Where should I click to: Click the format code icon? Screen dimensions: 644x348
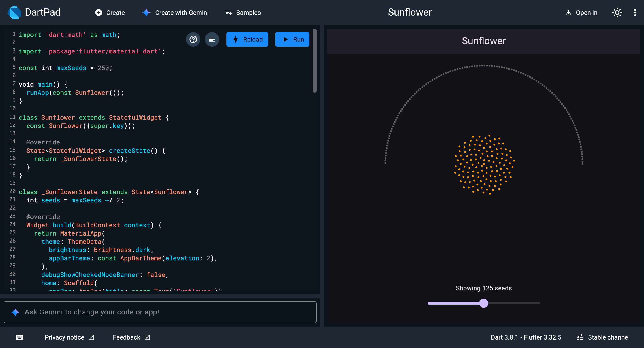pos(212,40)
